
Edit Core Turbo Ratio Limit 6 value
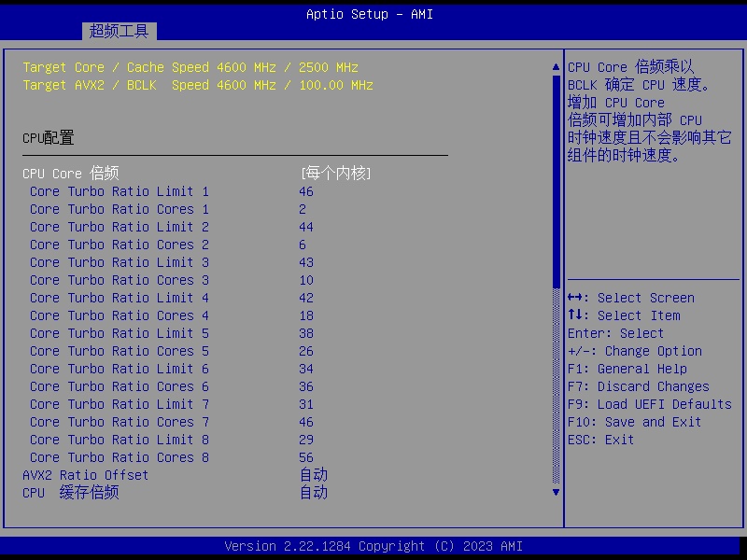(x=306, y=369)
